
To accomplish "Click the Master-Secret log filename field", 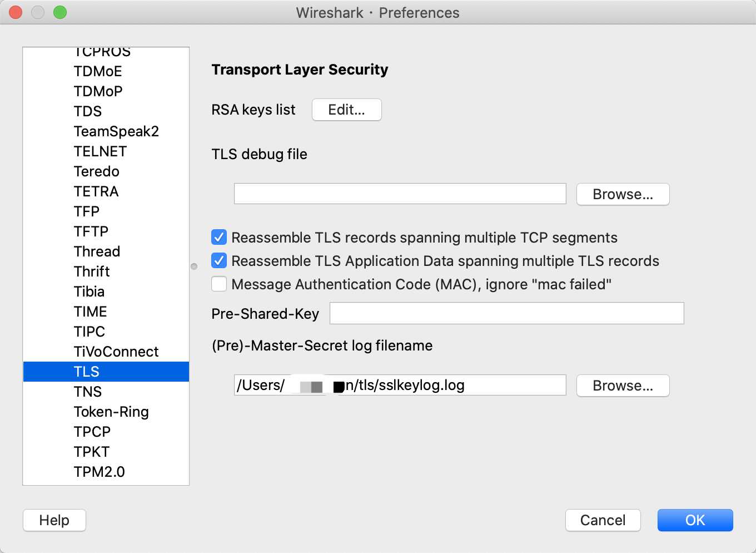I will (x=400, y=385).
